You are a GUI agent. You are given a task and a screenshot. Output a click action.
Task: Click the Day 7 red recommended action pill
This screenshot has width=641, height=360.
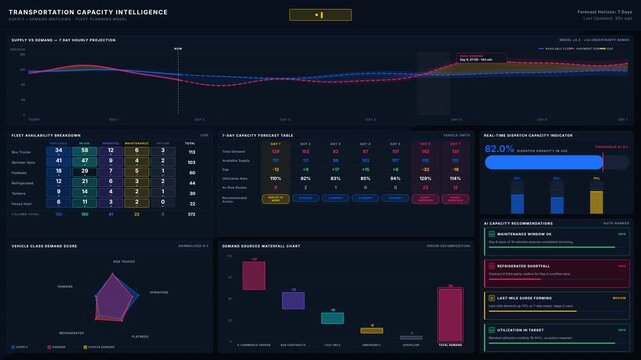coord(455,199)
